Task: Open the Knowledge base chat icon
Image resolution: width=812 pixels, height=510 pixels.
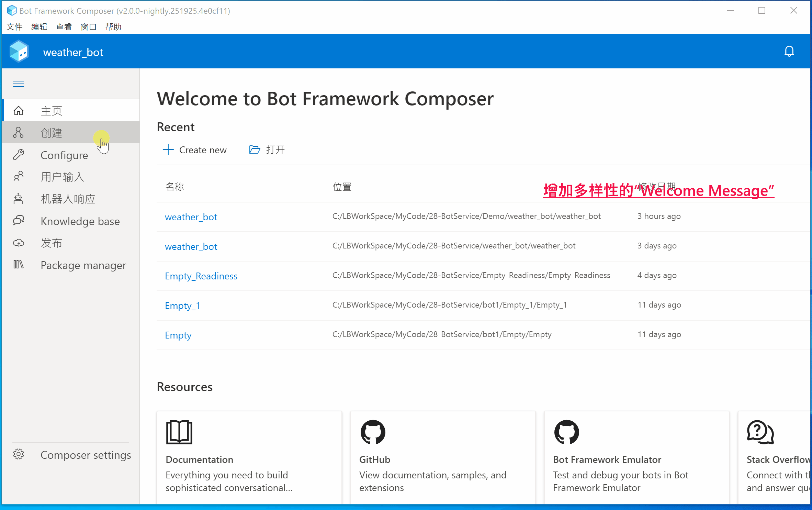Action: [19, 221]
